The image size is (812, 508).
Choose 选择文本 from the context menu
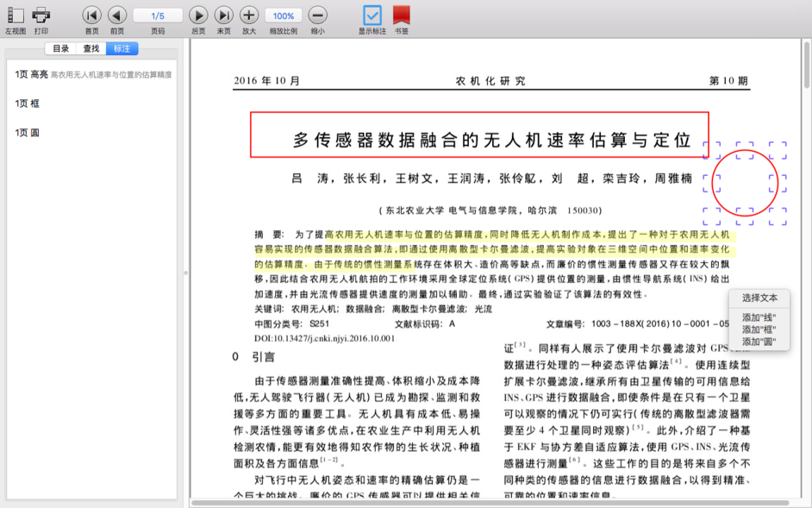click(758, 298)
